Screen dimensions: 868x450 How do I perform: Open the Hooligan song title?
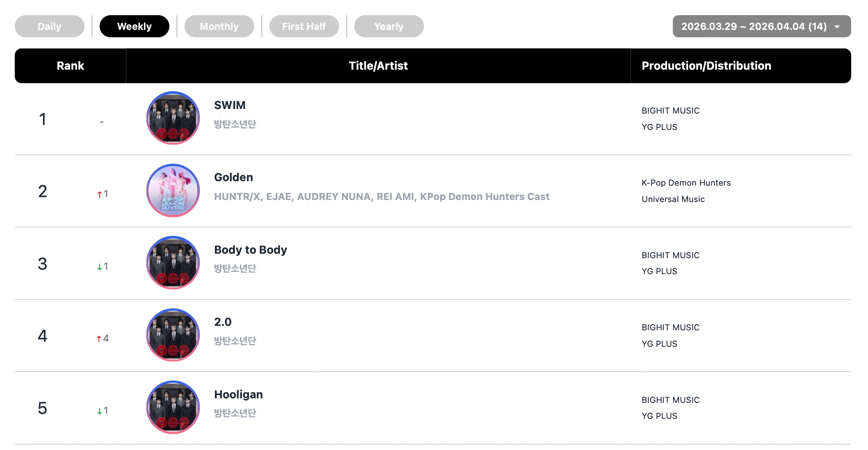[238, 395]
